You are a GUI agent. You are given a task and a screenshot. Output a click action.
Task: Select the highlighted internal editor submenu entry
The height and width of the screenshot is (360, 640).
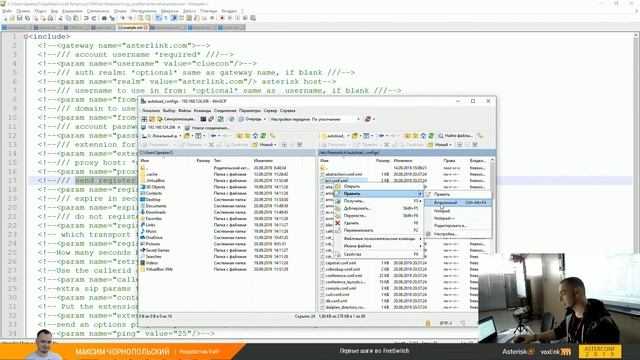click(x=458, y=202)
